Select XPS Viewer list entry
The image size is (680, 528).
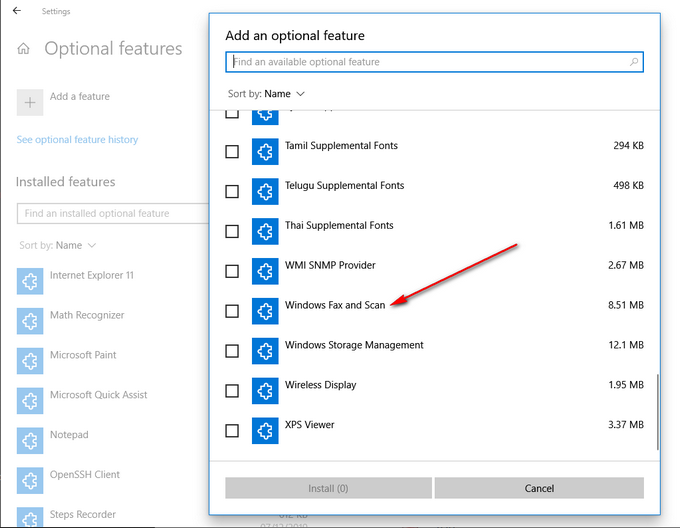434,431
